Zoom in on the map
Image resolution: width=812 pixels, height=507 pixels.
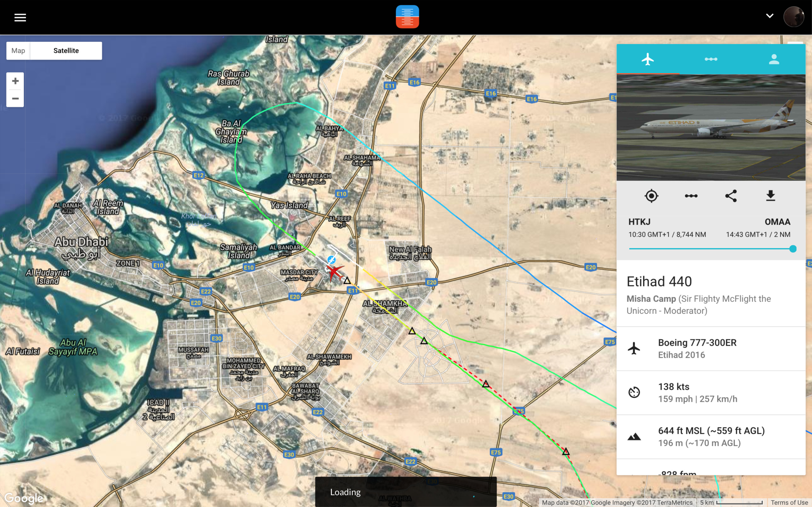tap(15, 81)
